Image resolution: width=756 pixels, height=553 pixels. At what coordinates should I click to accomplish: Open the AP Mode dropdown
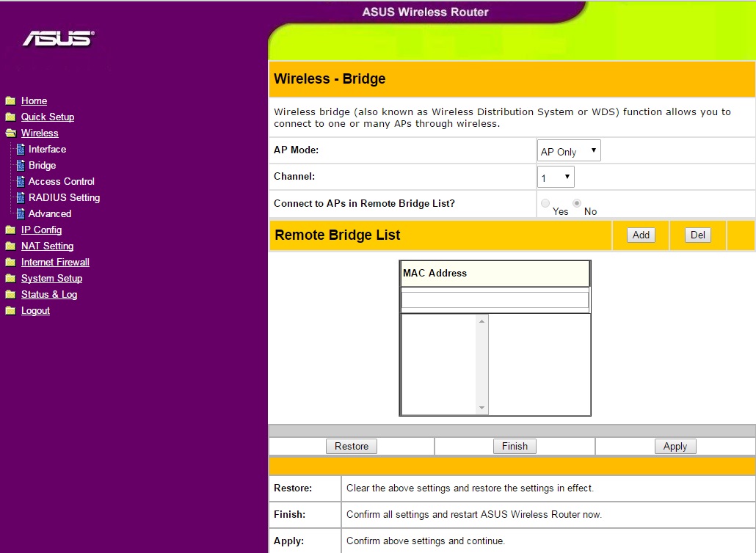(569, 152)
